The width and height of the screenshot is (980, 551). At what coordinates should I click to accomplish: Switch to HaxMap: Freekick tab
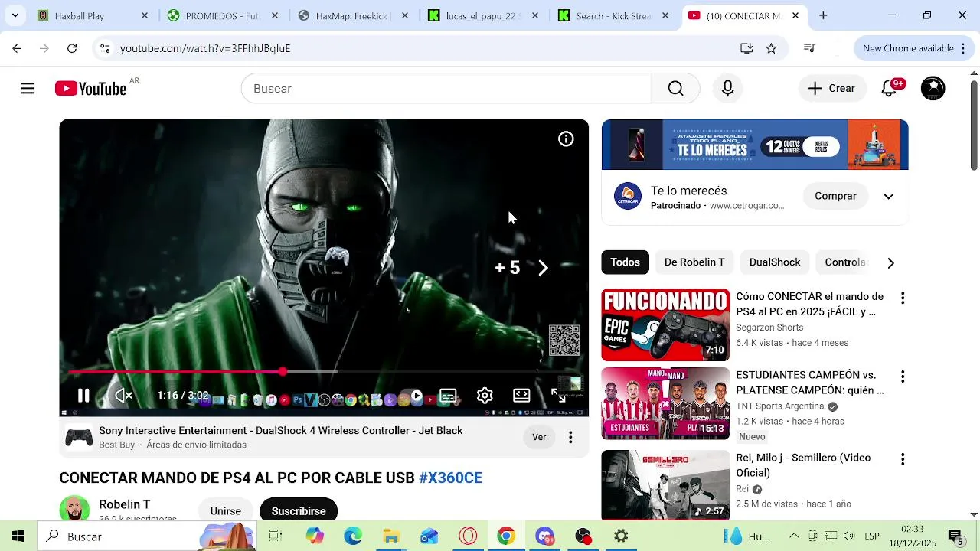[351, 15]
